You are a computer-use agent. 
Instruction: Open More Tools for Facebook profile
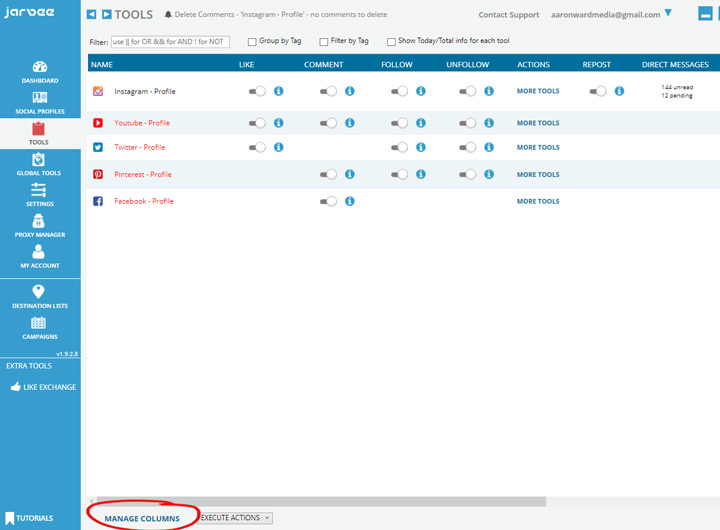(538, 201)
